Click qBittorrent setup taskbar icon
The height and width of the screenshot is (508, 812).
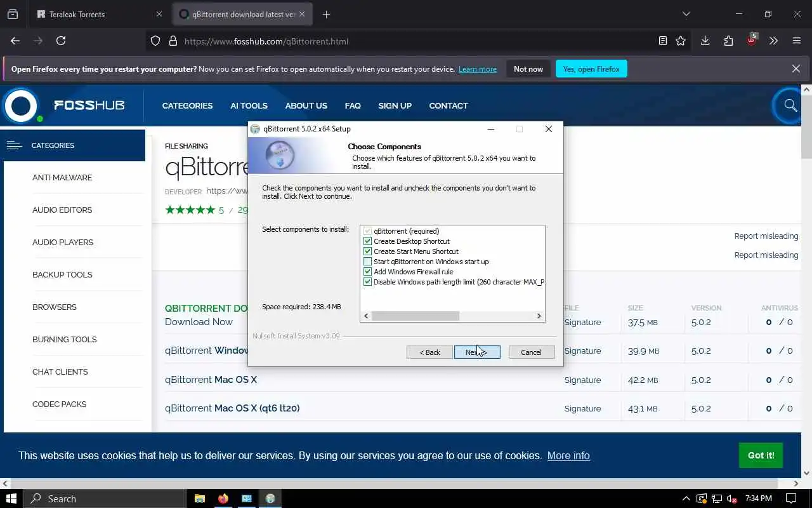click(x=270, y=498)
